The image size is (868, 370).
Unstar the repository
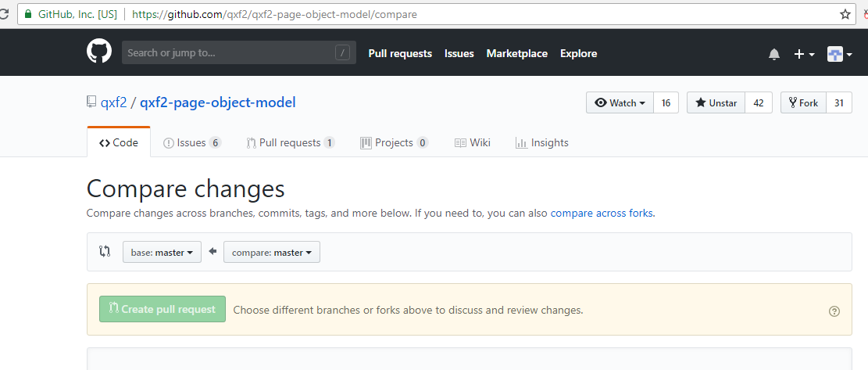tap(716, 103)
